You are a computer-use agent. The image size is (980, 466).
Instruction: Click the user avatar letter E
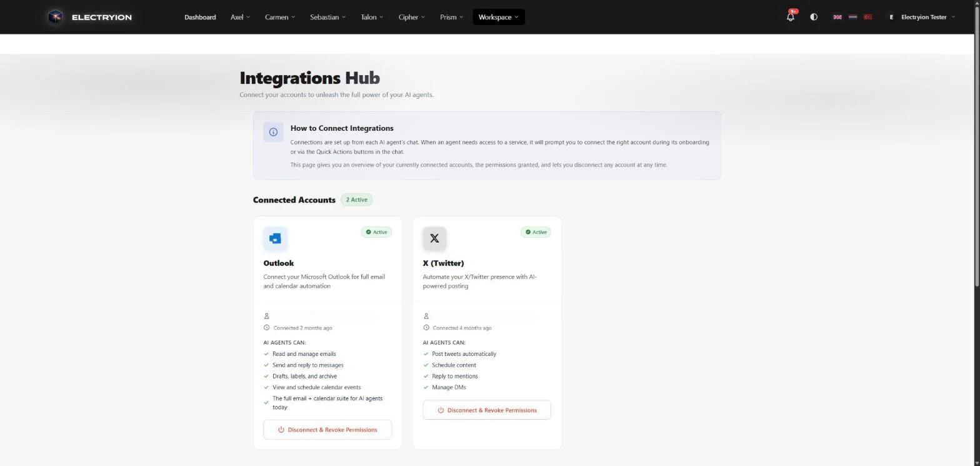(891, 17)
